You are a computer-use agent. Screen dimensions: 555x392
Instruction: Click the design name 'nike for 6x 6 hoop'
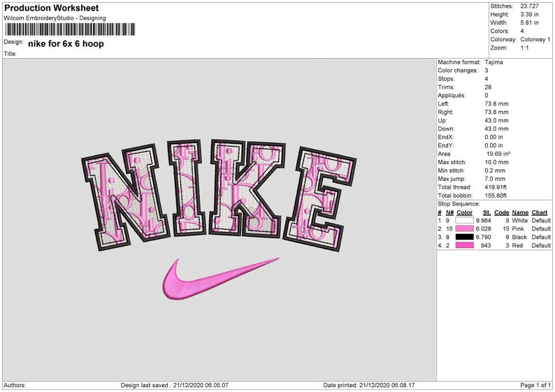point(66,44)
